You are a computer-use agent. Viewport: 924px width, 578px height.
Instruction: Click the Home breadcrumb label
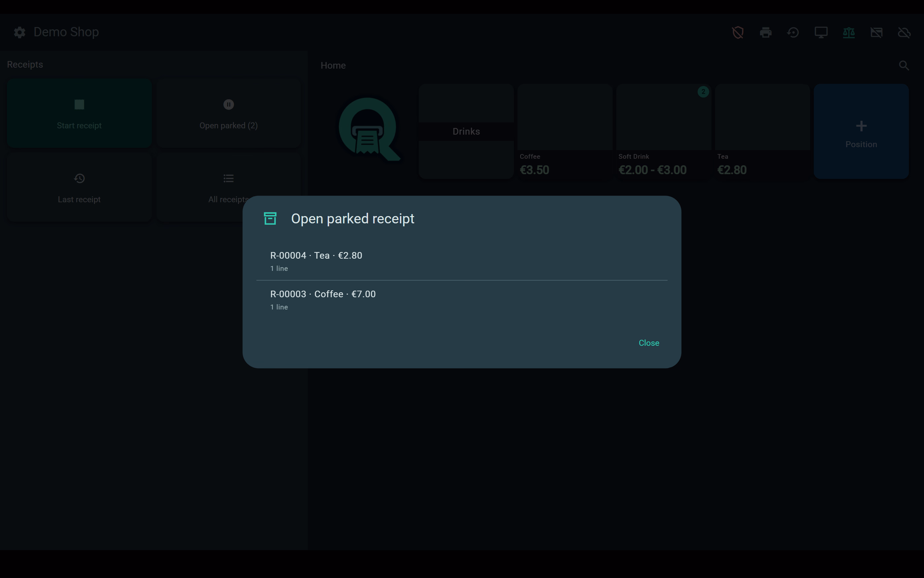[333, 66]
